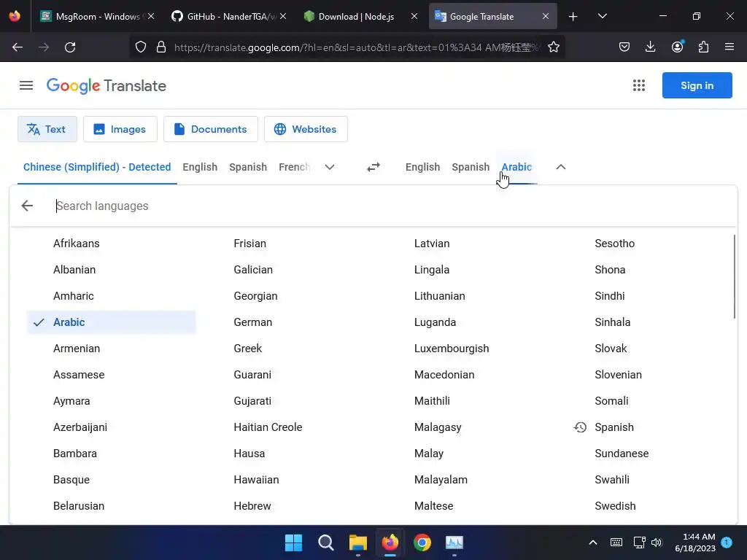The image size is (747, 560).
Task: Open the Firefox account menu
Action: click(x=677, y=47)
